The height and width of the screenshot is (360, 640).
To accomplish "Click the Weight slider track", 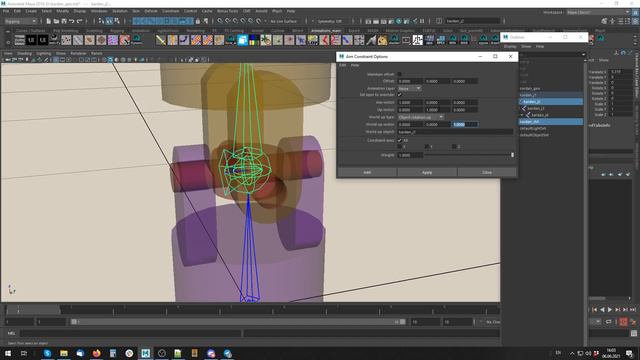I will tap(469, 155).
